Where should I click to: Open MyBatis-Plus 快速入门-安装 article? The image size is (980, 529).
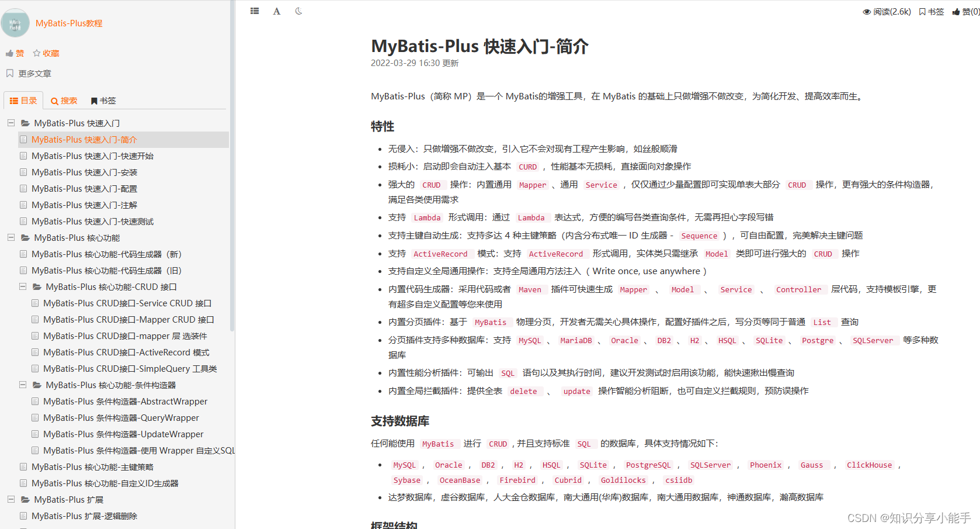[x=84, y=172]
